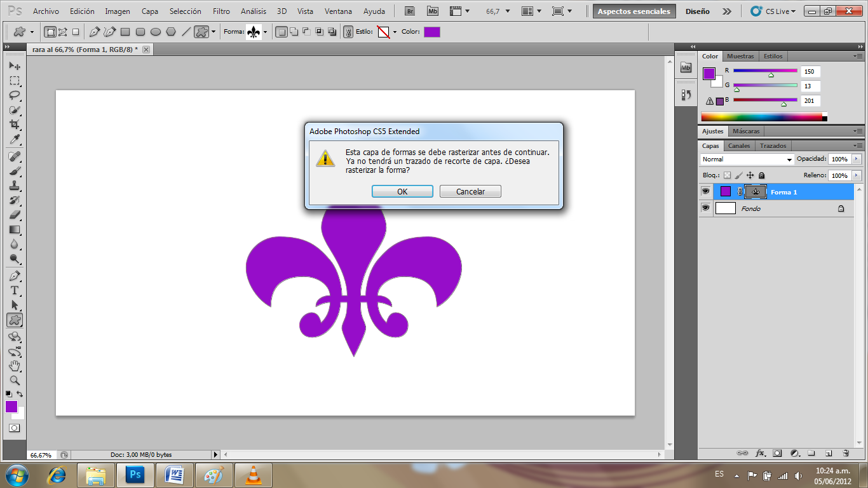Launch Bridge with the Br icon
Viewport: 868px width, 488px height.
click(411, 11)
